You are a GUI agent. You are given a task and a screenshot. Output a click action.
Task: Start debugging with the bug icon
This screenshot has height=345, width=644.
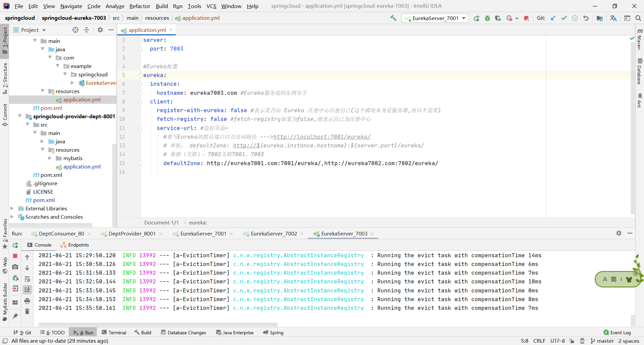[487, 18]
